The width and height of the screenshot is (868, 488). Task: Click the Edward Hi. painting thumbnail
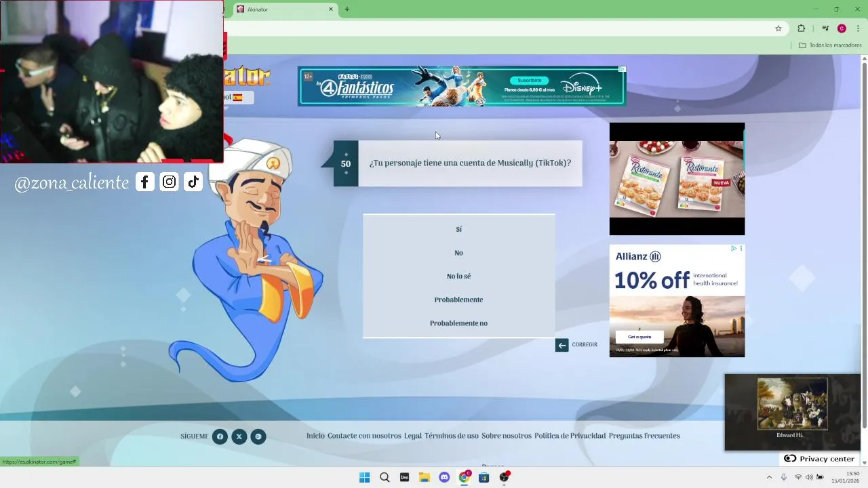[x=792, y=404]
